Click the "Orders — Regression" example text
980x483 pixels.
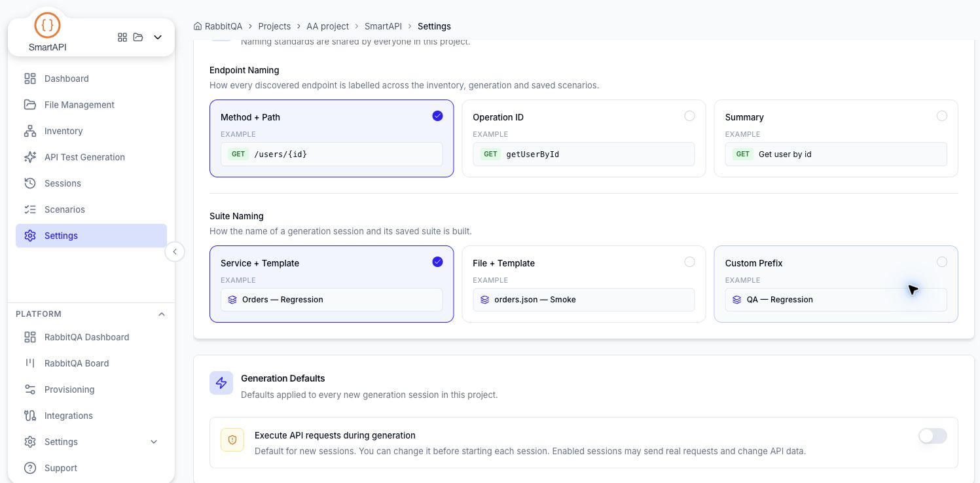[283, 300]
